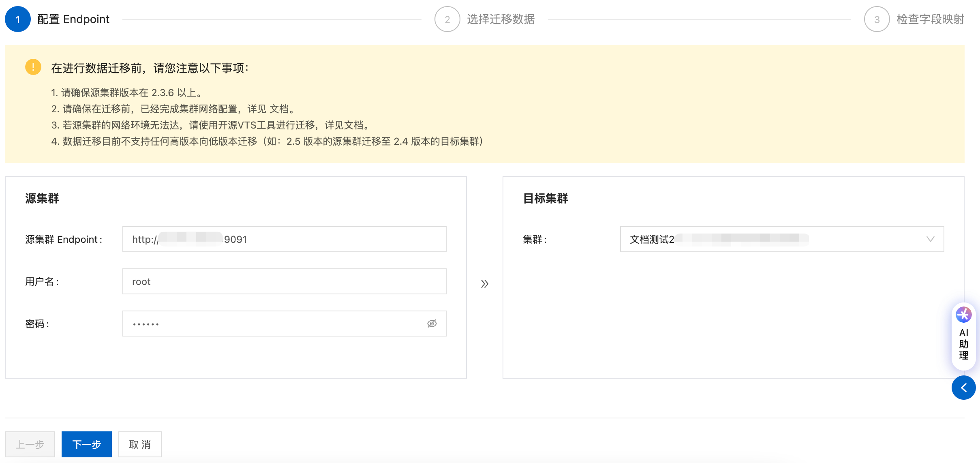
Task: Click step 1 circle for 配置 Endpoint
Action: [18, 19]
